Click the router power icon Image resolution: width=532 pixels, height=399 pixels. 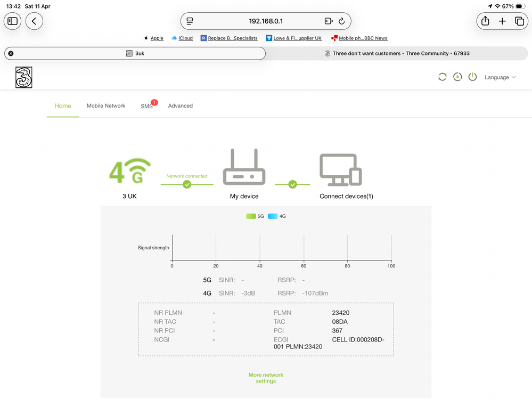[x=473, y=77]
